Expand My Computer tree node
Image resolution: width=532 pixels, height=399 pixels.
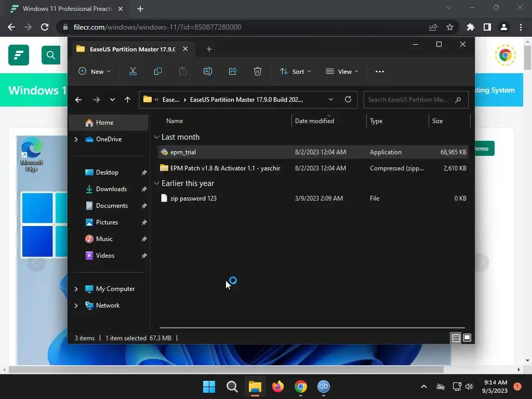pyautogui.click(x=76, y=289)
